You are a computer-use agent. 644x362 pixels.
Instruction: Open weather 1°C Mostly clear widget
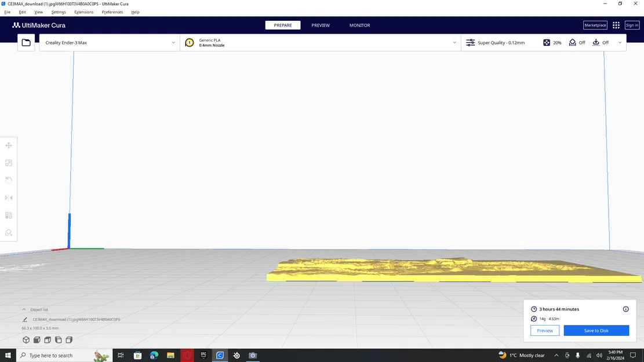[522, 356]
